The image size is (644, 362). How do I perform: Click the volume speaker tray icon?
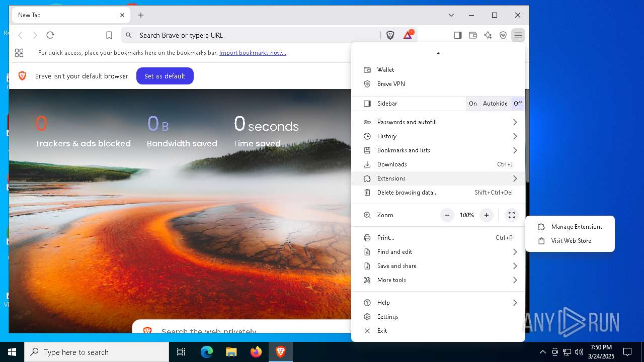coord(579,352)
